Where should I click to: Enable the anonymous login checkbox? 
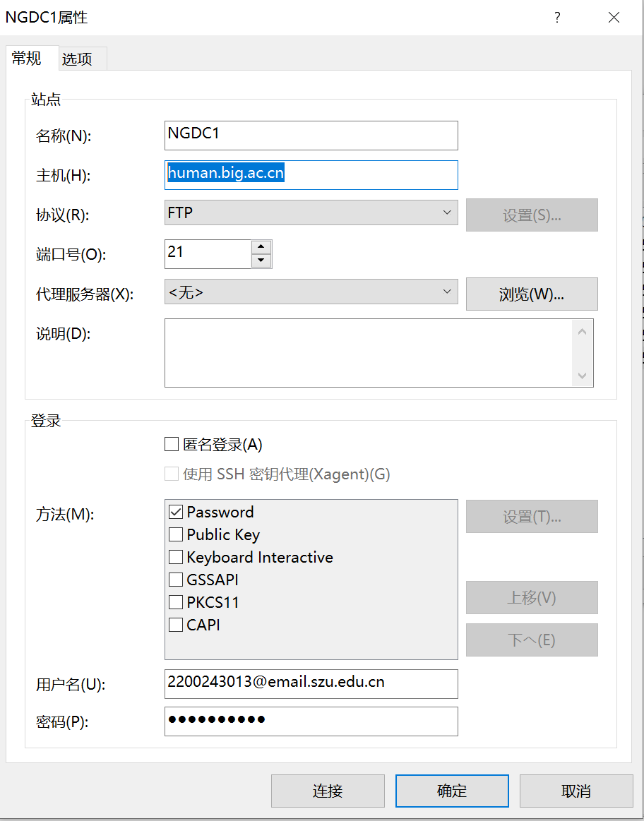tap(172, 445)
